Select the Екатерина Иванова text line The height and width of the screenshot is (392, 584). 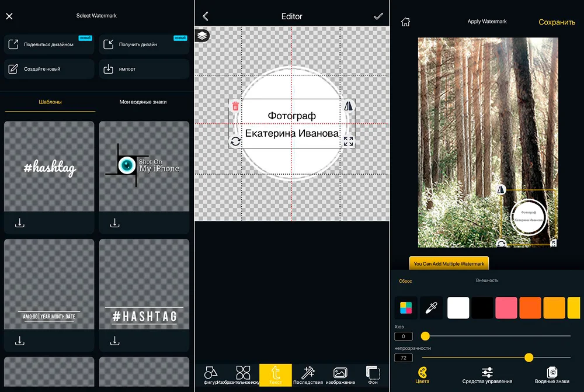pos(291,133)
